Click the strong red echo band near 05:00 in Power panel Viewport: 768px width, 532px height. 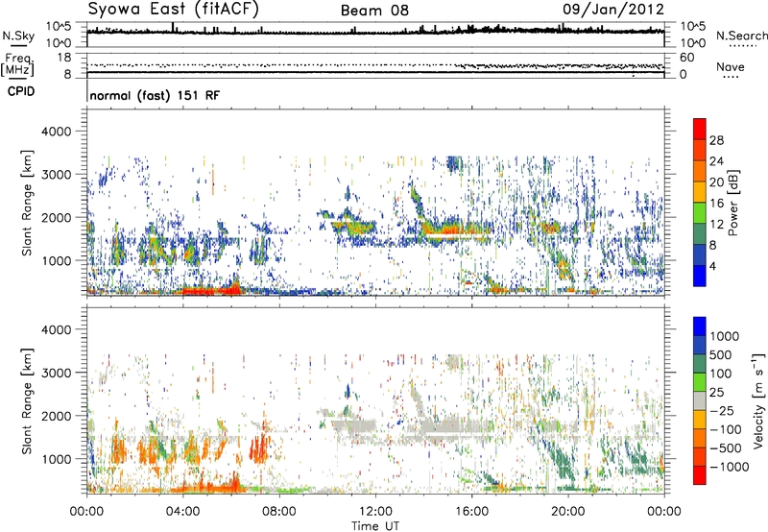(211, 290)
